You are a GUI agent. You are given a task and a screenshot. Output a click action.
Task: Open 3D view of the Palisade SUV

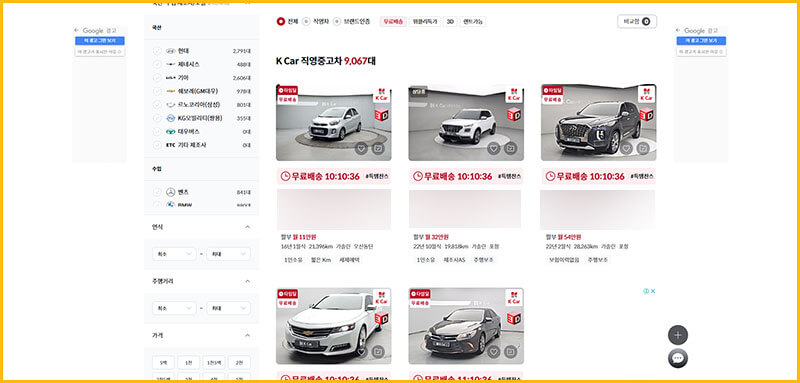646,114
